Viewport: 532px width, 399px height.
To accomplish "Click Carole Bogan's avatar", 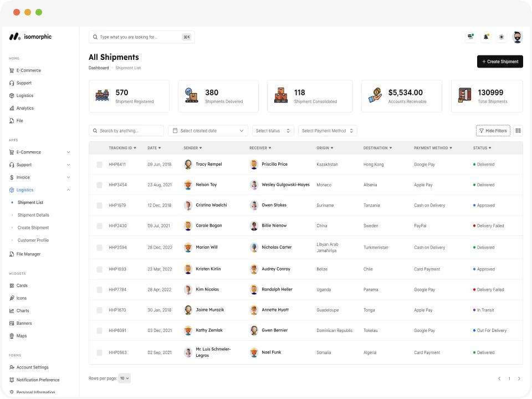I will point(188,226).
